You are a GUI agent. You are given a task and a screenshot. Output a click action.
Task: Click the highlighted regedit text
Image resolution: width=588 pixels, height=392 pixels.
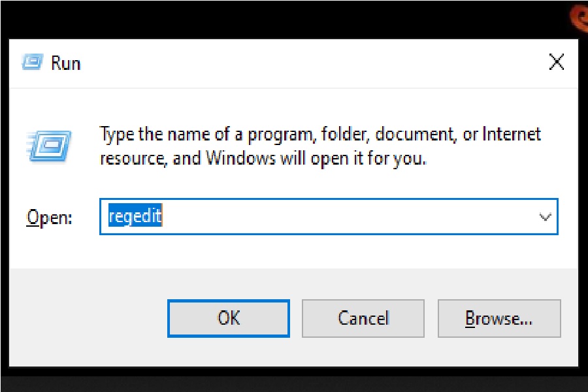[x=135, y=217]
